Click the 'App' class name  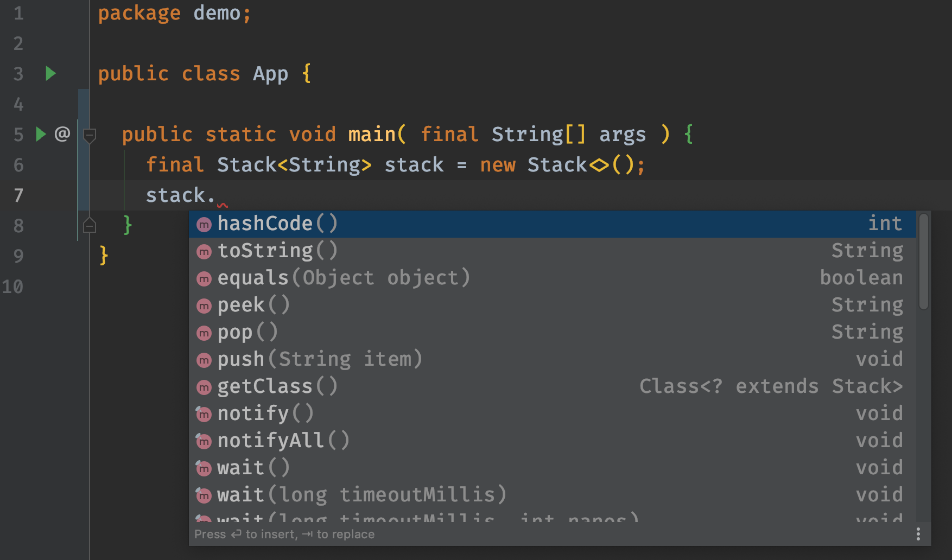270,74
